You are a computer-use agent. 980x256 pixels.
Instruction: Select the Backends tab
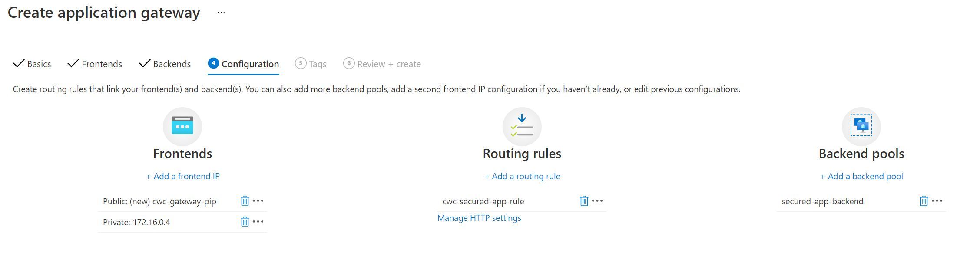(x=171, y=64)
